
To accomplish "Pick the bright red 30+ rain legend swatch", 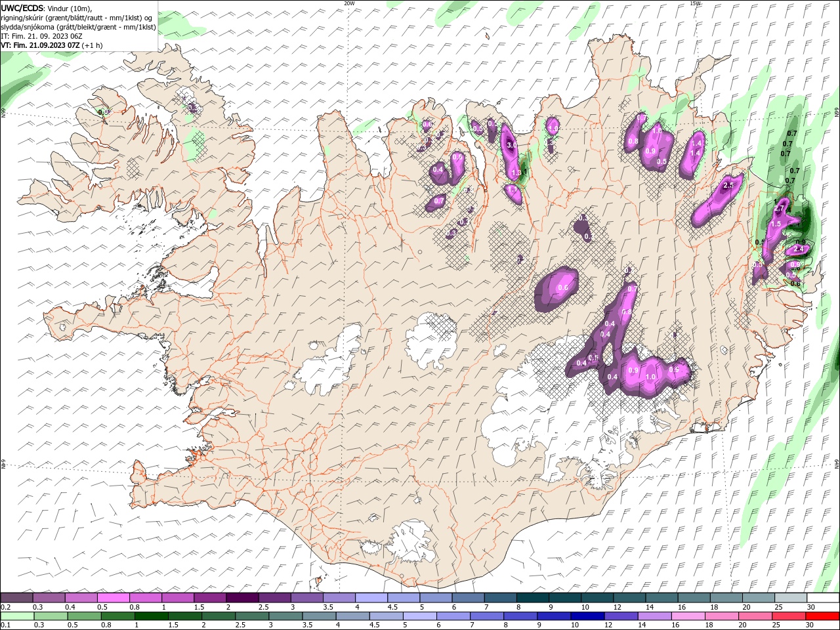I will tap(822, 616).
